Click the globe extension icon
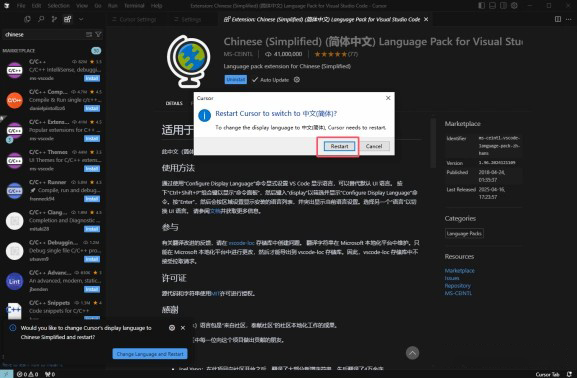578x378 pixels. pyautogui.click(x=188, y=61)
